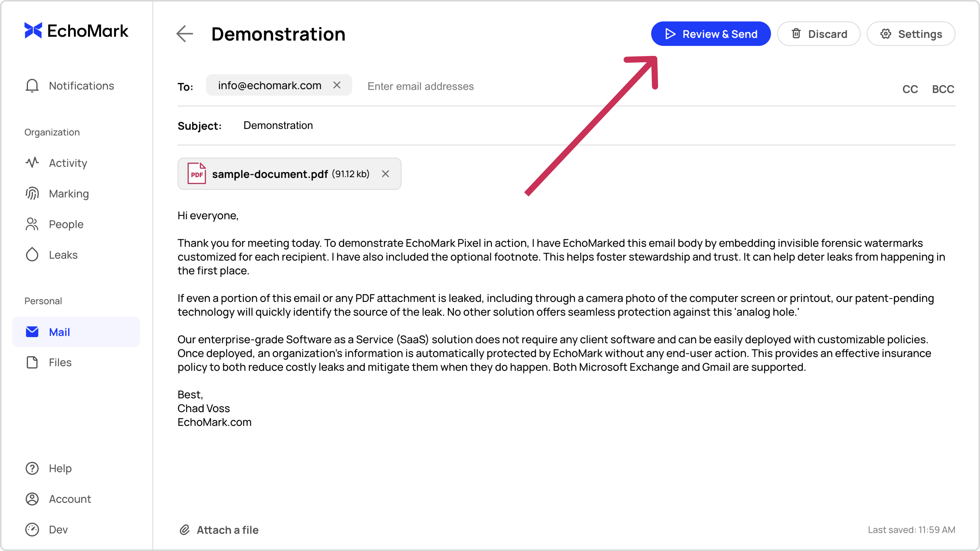Click the back arrow icon
The height and width of the screenshot is (551, 980).
(x=185, y=34)
